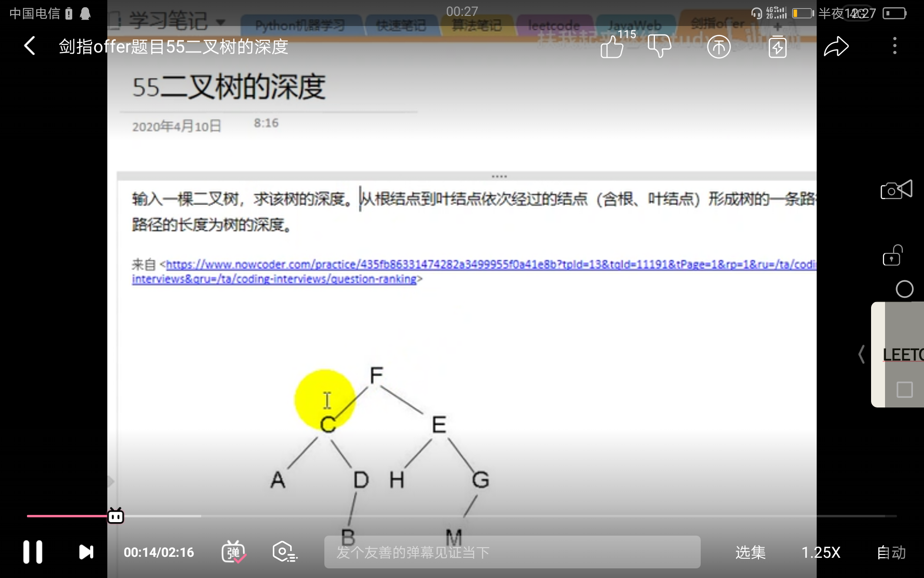Viewport: 924px width, 578px height.
Task: Tap the back arrow to exit video
Action: tap(29, 46)
